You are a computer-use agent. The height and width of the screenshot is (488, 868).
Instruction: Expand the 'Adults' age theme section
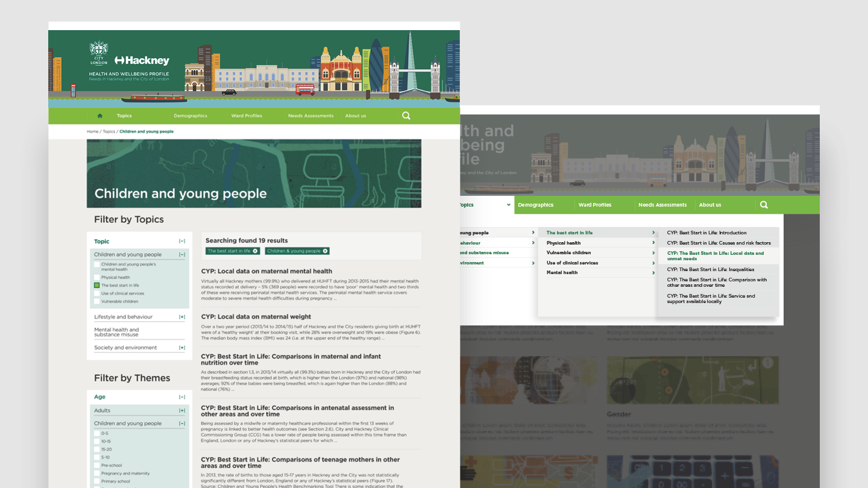(x=182, y=410)
